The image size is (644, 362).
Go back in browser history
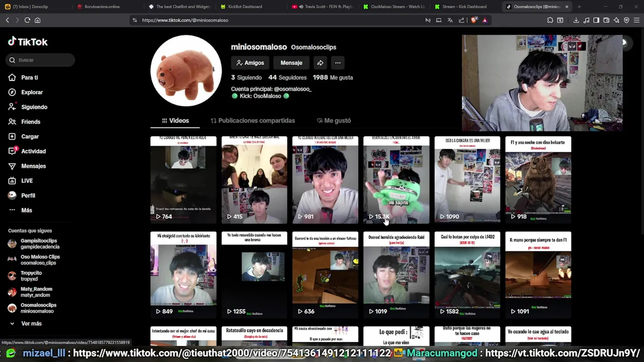tap(7, 20)
